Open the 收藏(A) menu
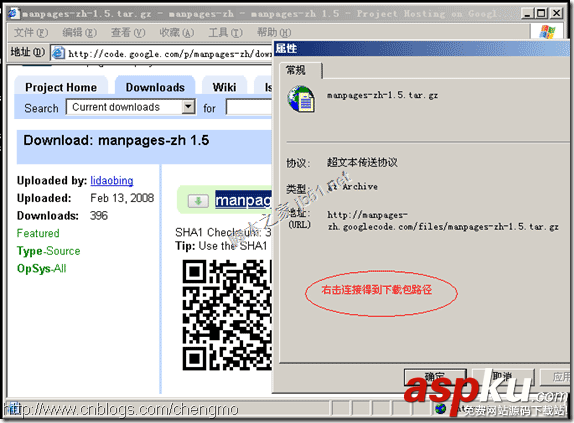Viewport: 574px width, 423px height. (x=177, y=33)
